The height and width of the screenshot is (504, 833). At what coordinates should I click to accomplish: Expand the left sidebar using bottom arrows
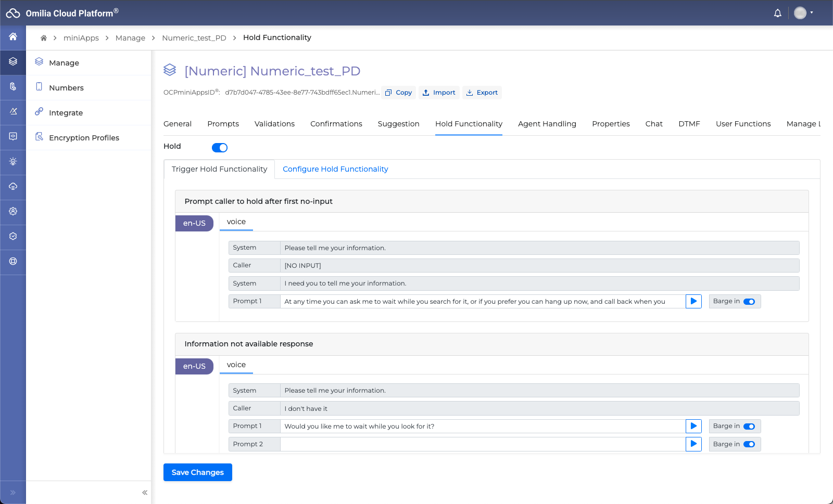point(13,493)
